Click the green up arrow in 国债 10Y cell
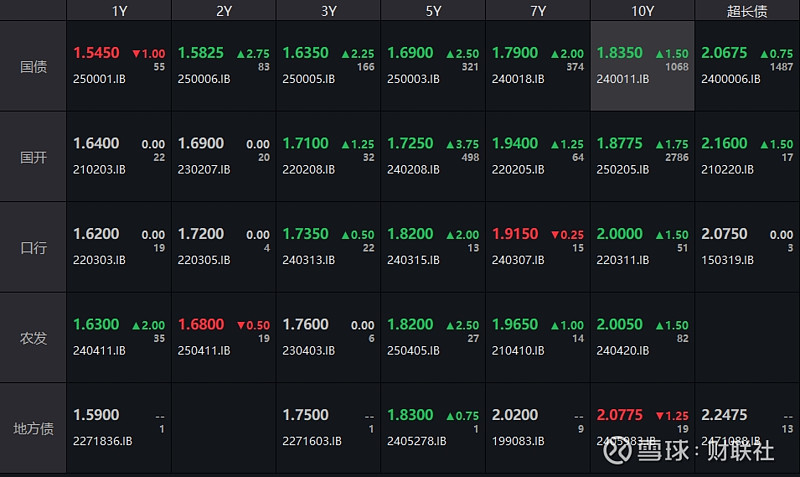 click(x=660, y=53)
